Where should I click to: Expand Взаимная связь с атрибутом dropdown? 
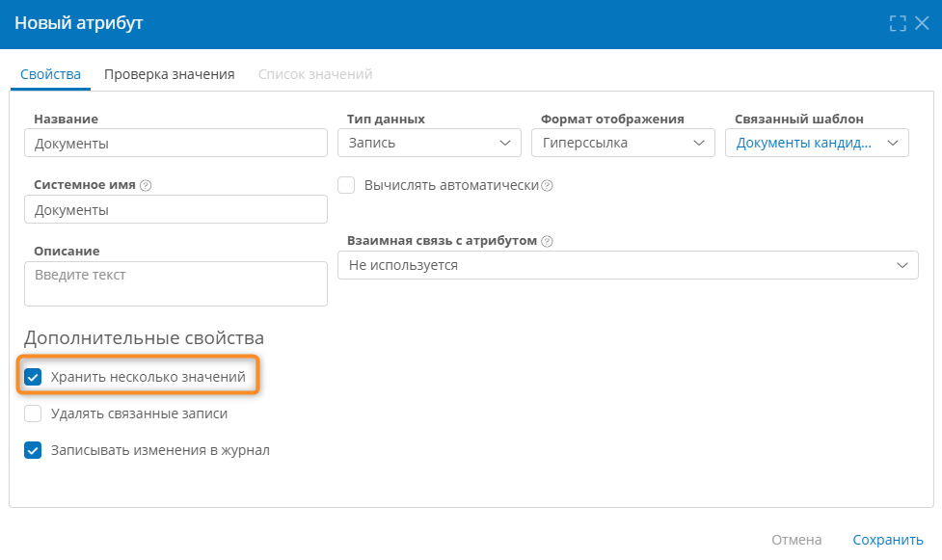pyautogui.click(x=628, y=265)
